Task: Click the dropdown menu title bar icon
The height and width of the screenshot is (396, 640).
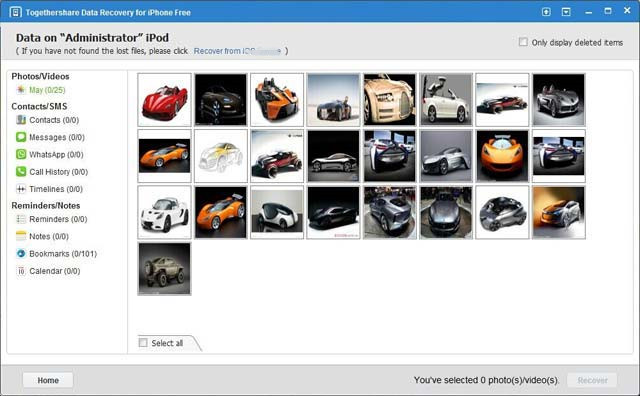Action: tap(566, 12)
